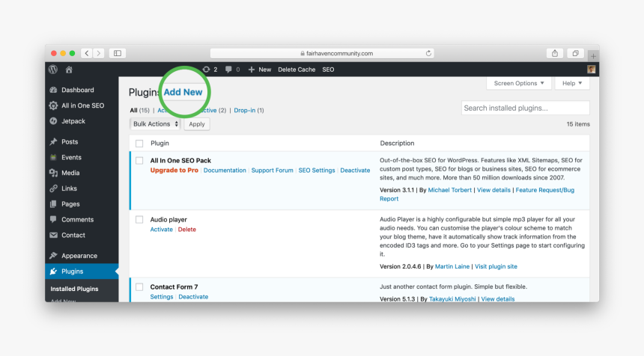This screenshot has width=644, height=356.
Task: Click the Description column header
Action: pos(397,143)
